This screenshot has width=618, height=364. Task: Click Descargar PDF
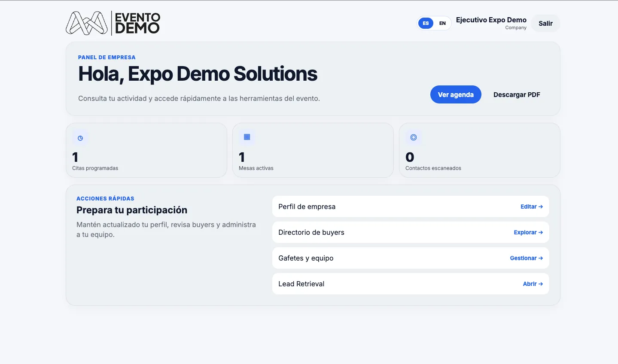[x=517, y=94]
